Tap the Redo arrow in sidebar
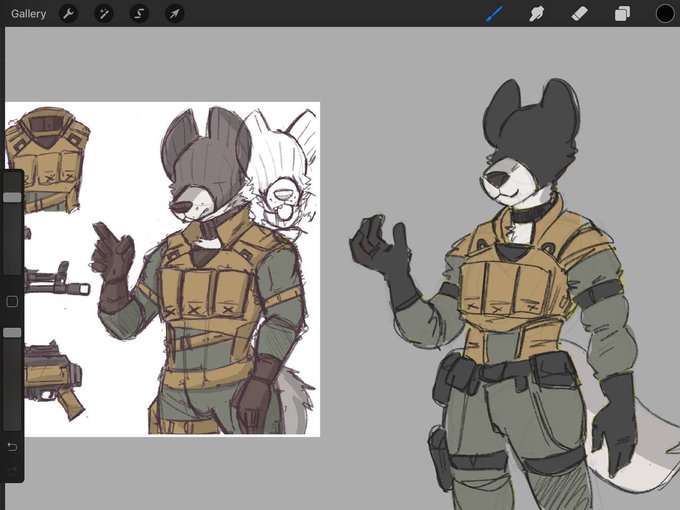 pyautogui.click(x=12, y=471)
